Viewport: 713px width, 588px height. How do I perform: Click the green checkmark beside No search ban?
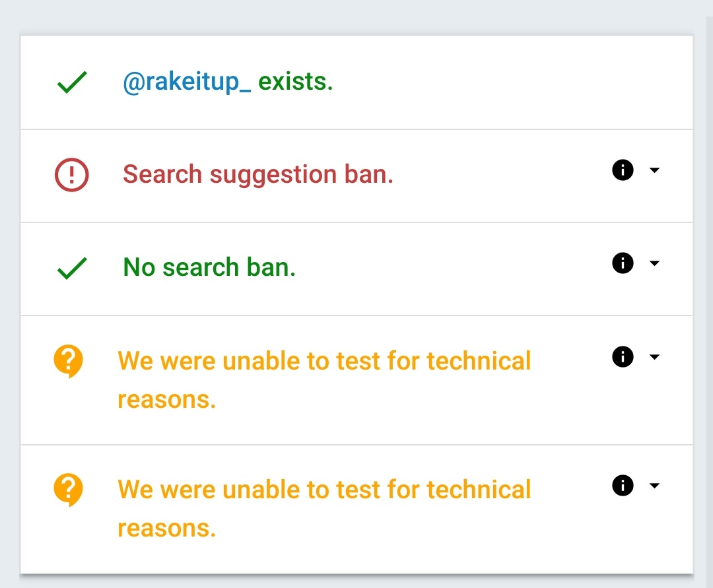coord(72,268)
